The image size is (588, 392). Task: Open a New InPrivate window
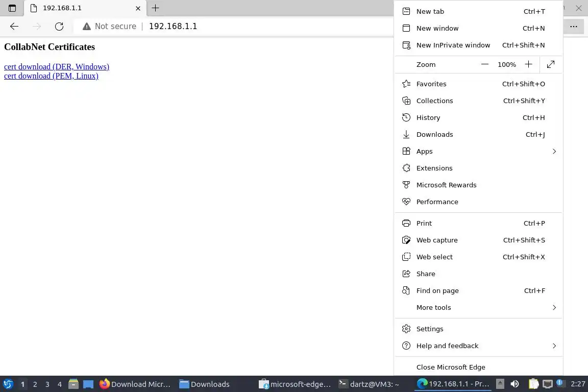(478, 45)
